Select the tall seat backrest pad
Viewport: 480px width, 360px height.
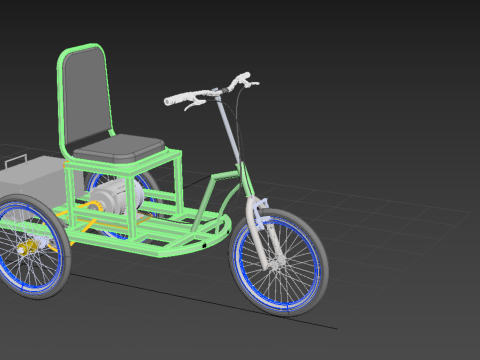87,95
